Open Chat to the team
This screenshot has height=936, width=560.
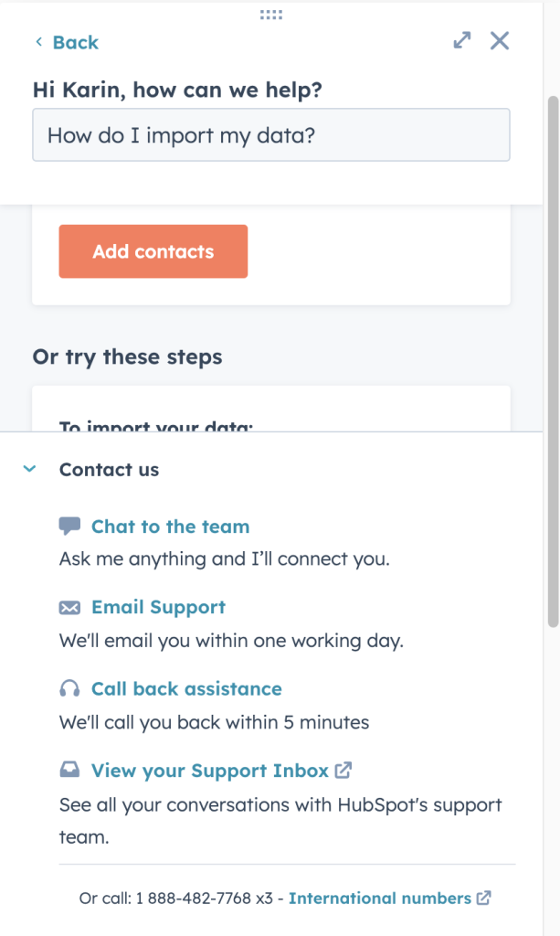pos(170,526)
